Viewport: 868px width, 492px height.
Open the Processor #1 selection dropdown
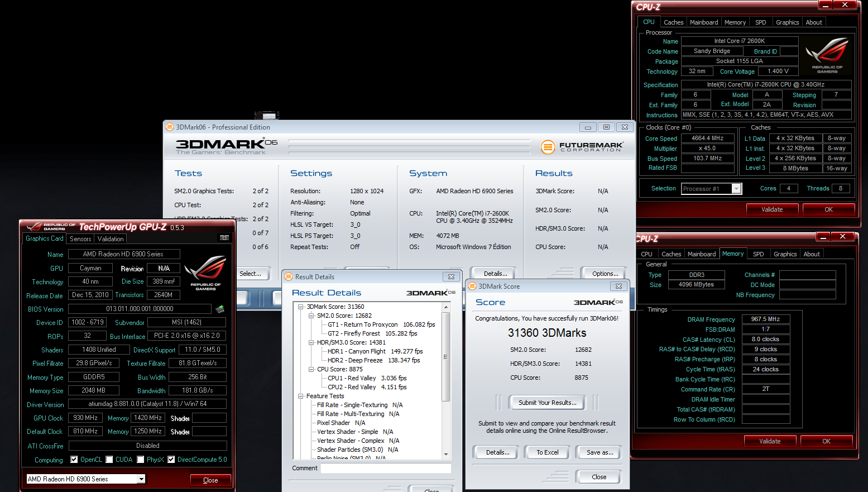tap(736, 189)
